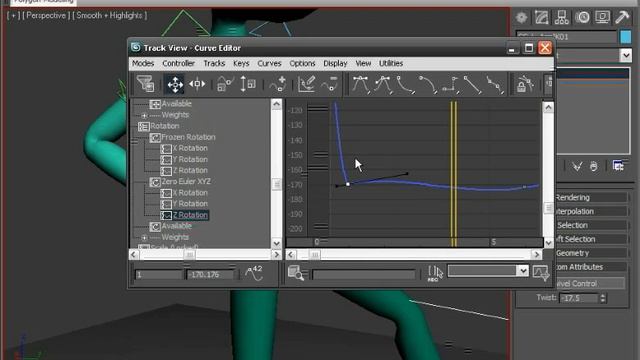Open the Hierarchy command panel tab
Screen dimensions: 640x360
tap(562, 18)
